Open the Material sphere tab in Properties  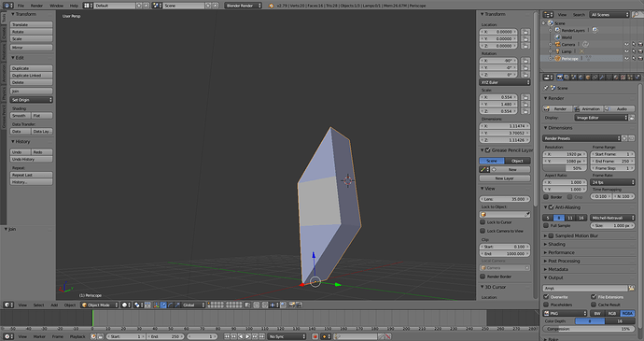coord(616,77)
